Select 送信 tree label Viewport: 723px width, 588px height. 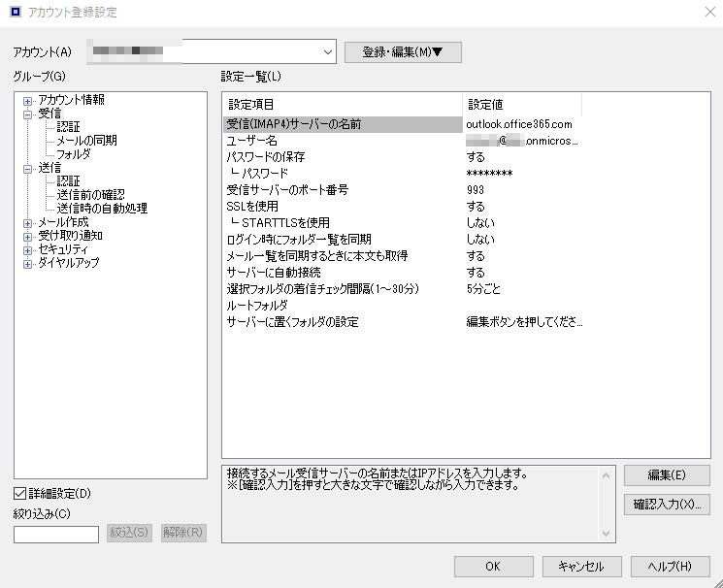[49, 168]
